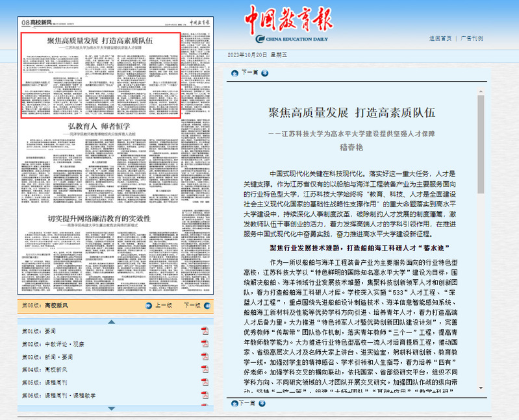Open PDF for 第06版 课程周刊·课程教学
519x420 pixels.
pyautogui.click(x=205, y=395)
